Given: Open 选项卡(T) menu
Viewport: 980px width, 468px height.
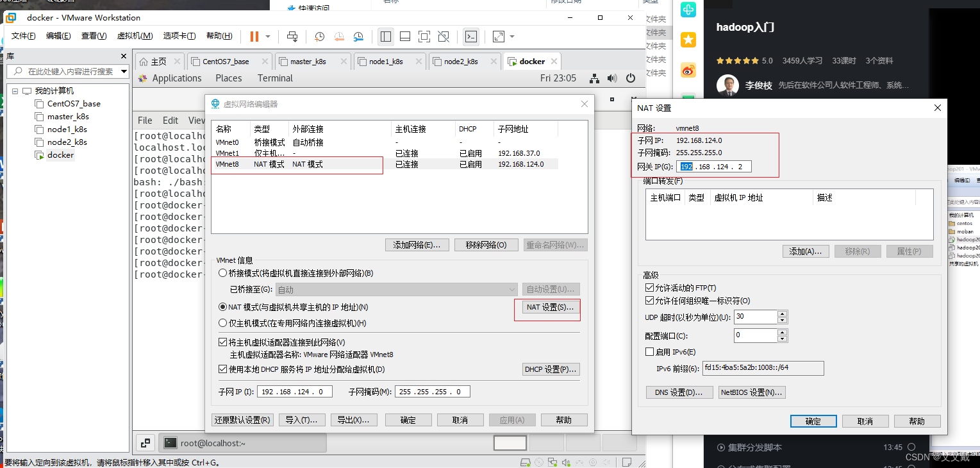Looking at the screenshot, I should [179, 36].
